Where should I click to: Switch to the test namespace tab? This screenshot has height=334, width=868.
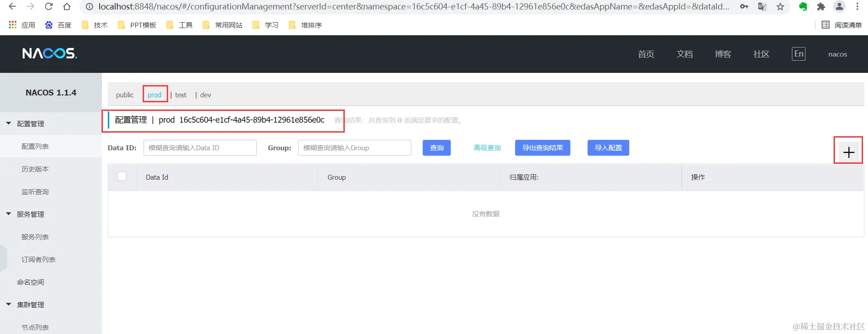pos(181,95)
